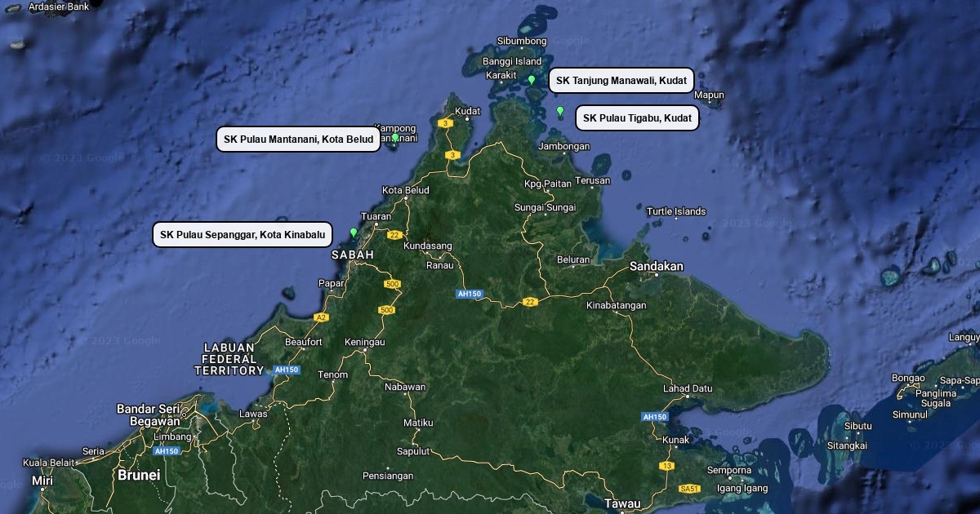Image resolution: width=980 pixels, height=514 pixels.
Task: Click the SK Pulau Sepanggar, Kota Kinabalu label
Action: tap(243, 234)
